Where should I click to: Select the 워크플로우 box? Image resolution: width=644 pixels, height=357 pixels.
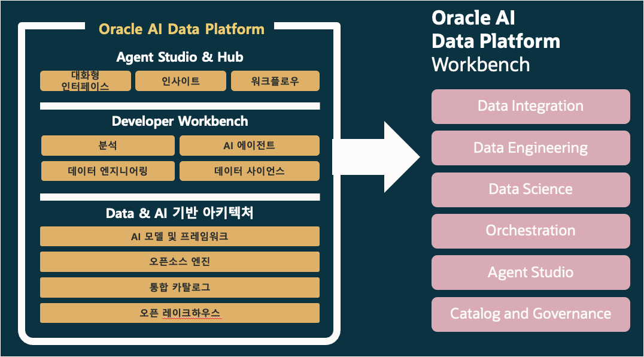275,81
